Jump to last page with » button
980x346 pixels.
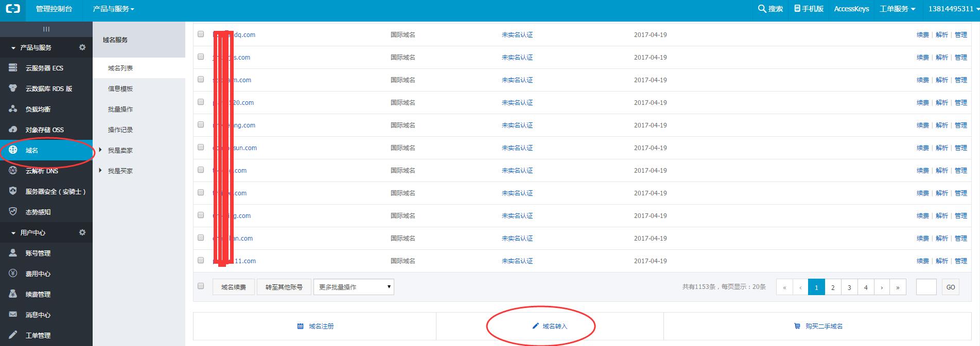pyautogui.click(x=898, y=287)
